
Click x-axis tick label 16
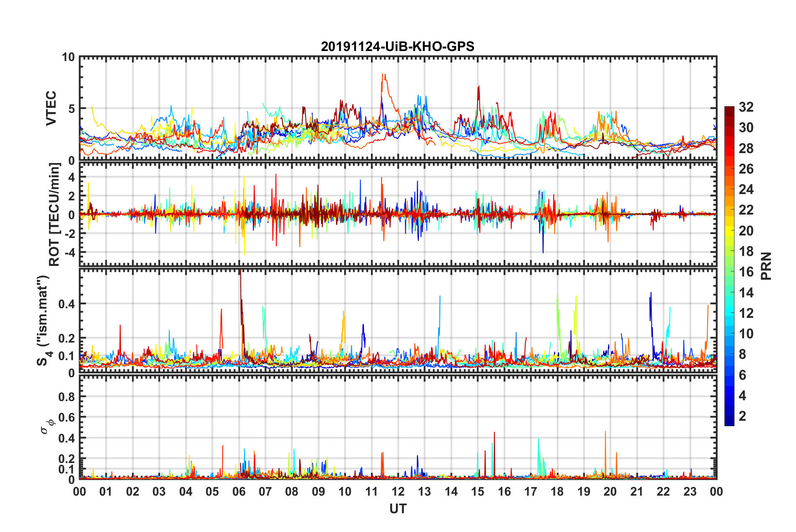pyautogui.click(x=504, y=491)
